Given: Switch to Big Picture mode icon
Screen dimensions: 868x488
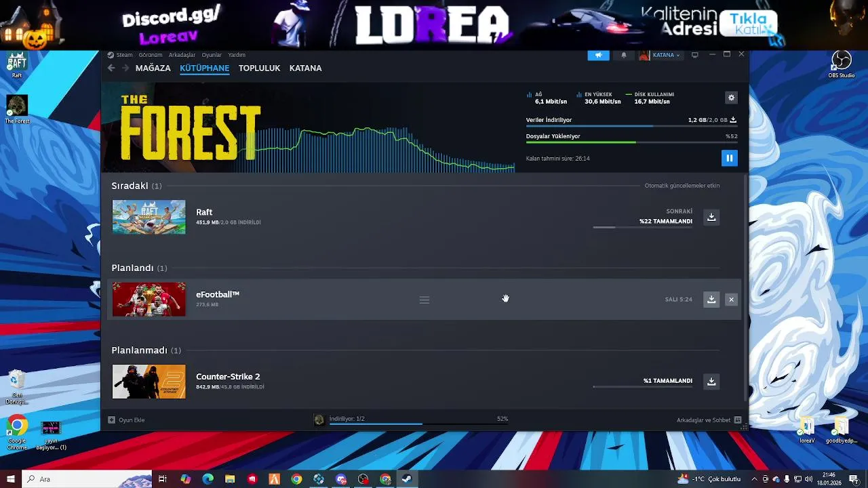Looking at the screenshot, I should point(694,55).
